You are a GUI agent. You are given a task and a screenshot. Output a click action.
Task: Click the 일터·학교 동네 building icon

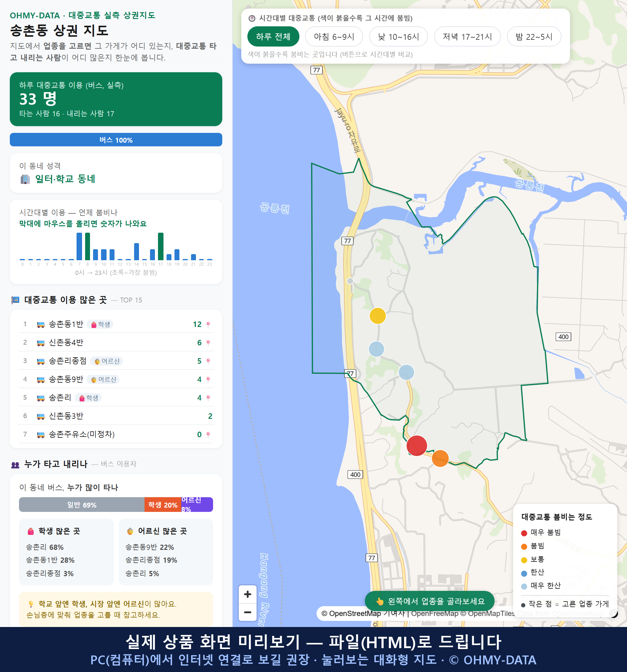(25, 179)
